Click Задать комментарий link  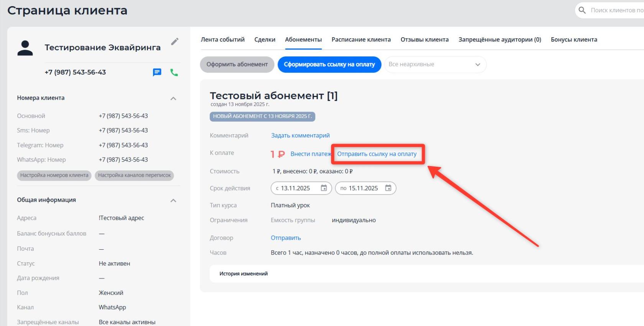[300, 135]
